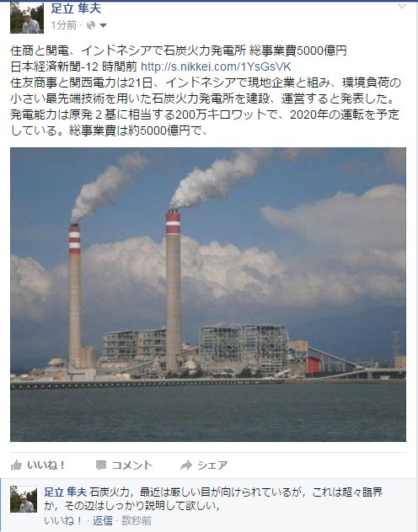Click the 数秒前 comment timestamp
Viewport: 418px width, 532px height.
point(137,520)
